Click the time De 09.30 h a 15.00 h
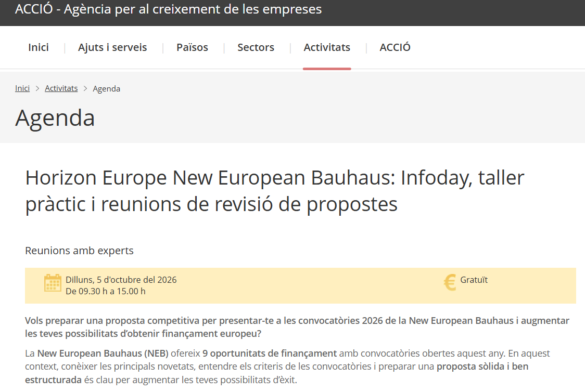Screen dimensions: 585x392 tap(106, 291)
